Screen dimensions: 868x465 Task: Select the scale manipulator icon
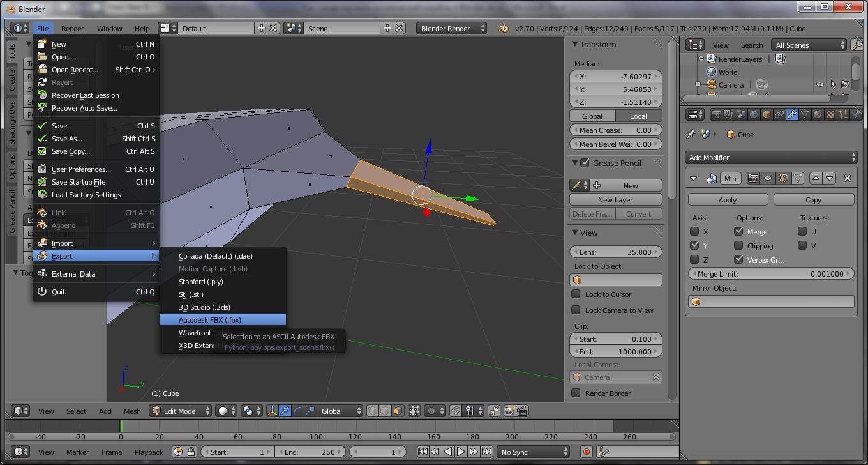(310, 411)
